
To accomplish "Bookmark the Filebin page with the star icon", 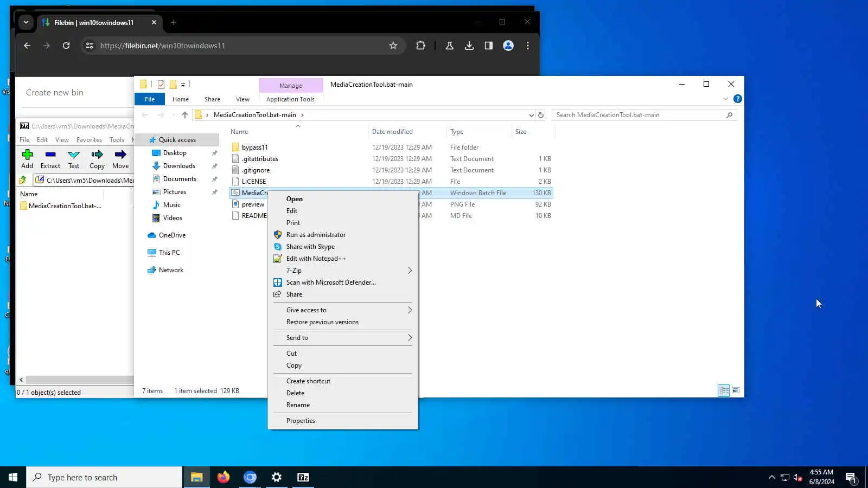I will pos(393,46).
